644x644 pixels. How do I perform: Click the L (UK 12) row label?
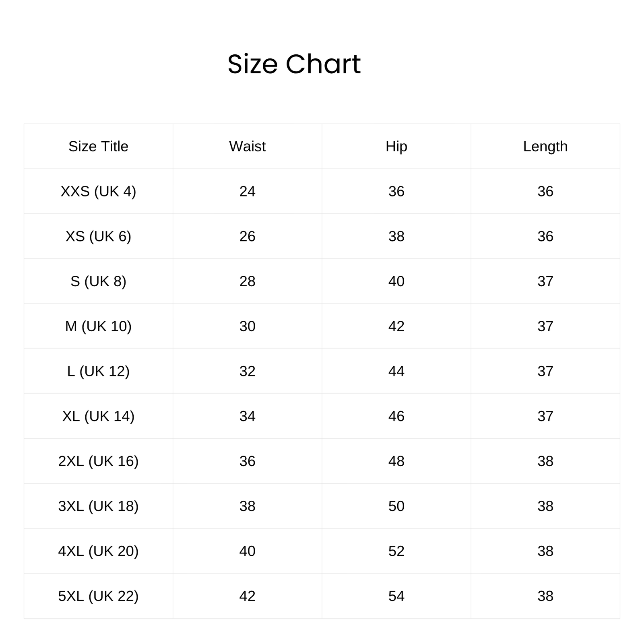point(98,371)
